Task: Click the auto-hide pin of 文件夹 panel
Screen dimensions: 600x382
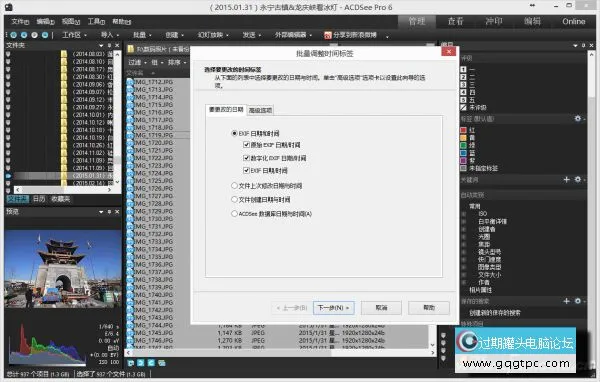Action: click(x=109, y=45)
